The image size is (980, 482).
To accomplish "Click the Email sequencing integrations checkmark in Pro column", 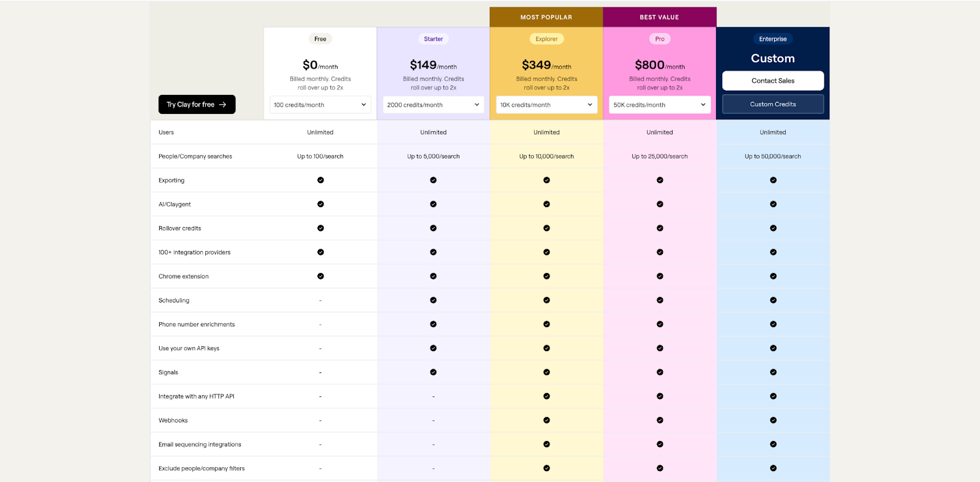I will click(660, 444).
